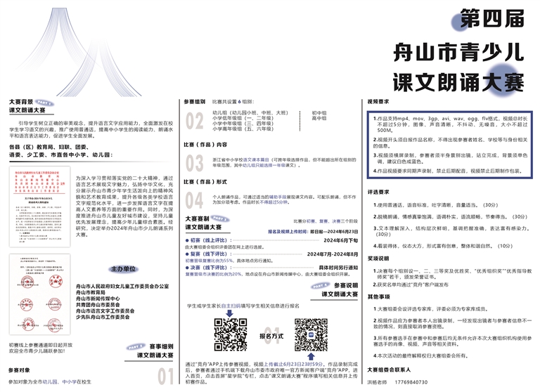Click the 具体时间另行通知 text

(338, 268)
